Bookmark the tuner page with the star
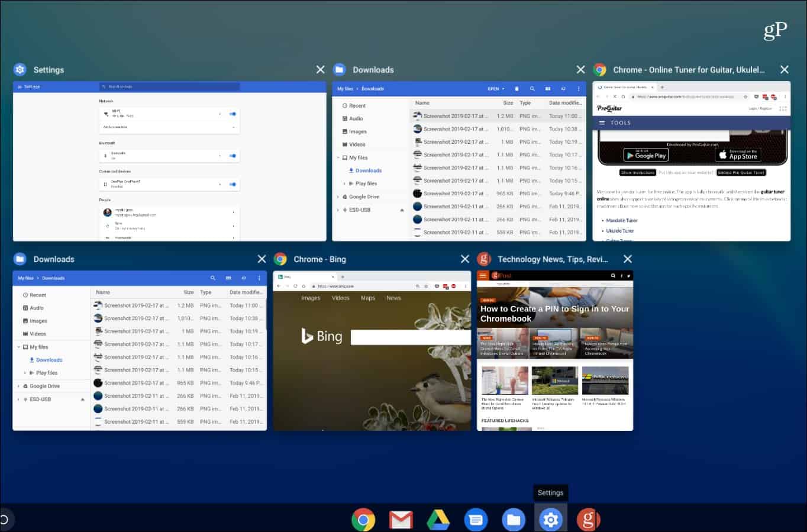 (745, 96)
